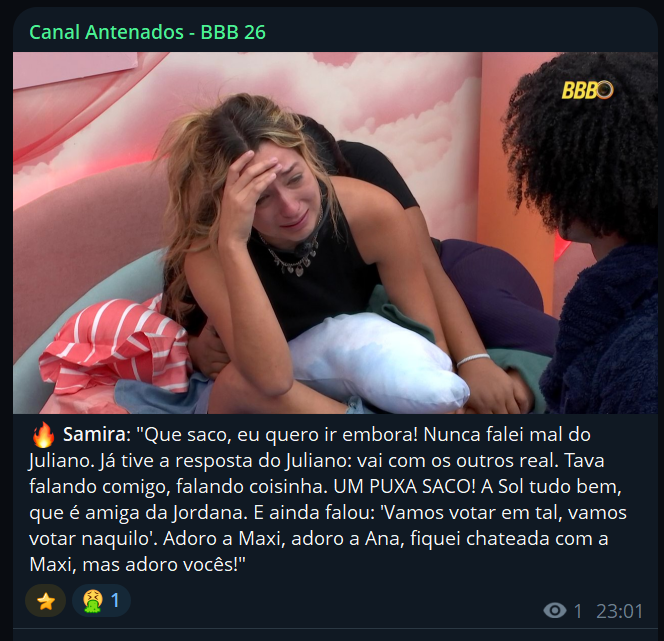Click the BBB logo watermark in the photo
Screen dimensions: 664x641
587,90
